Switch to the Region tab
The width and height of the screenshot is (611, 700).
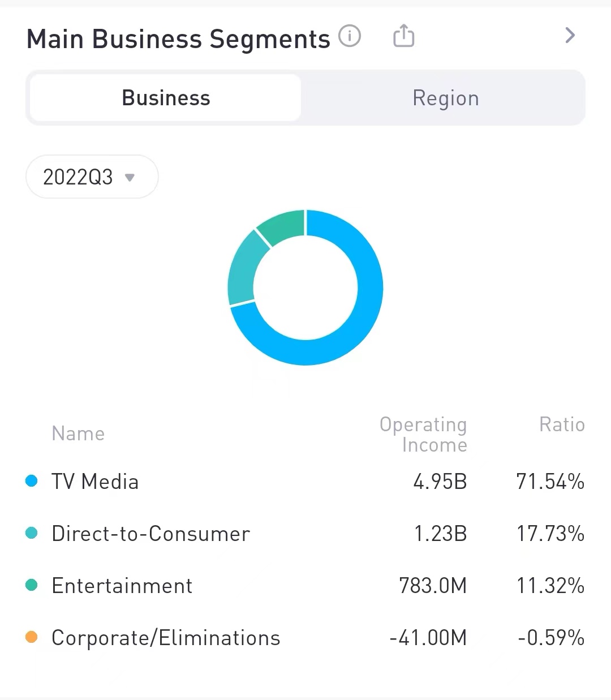445,98
